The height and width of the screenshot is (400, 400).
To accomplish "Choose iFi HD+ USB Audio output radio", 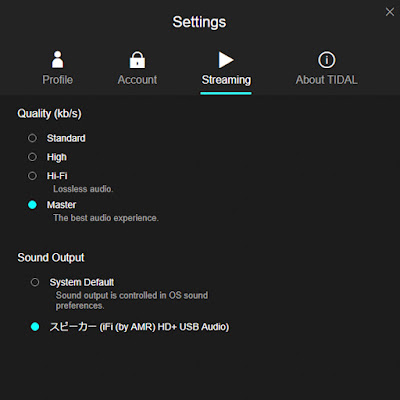I will pyautogui.click(x=35, y=327).
